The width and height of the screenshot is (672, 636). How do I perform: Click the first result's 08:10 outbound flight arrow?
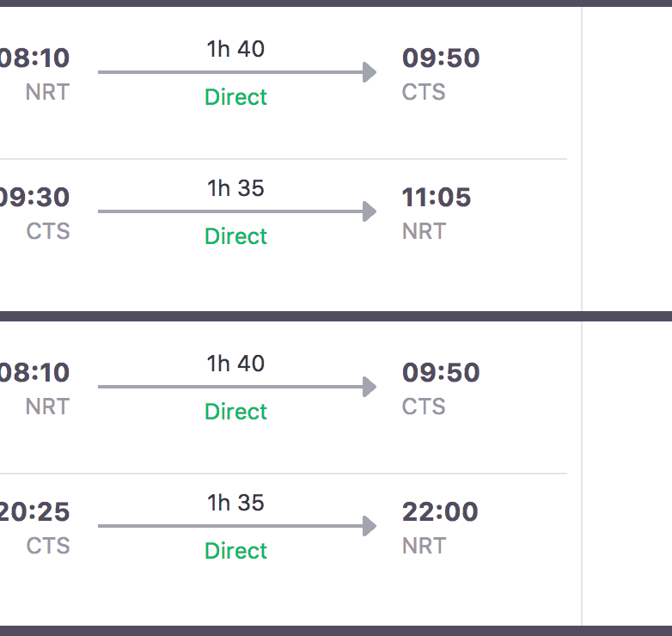pos(237,72)
